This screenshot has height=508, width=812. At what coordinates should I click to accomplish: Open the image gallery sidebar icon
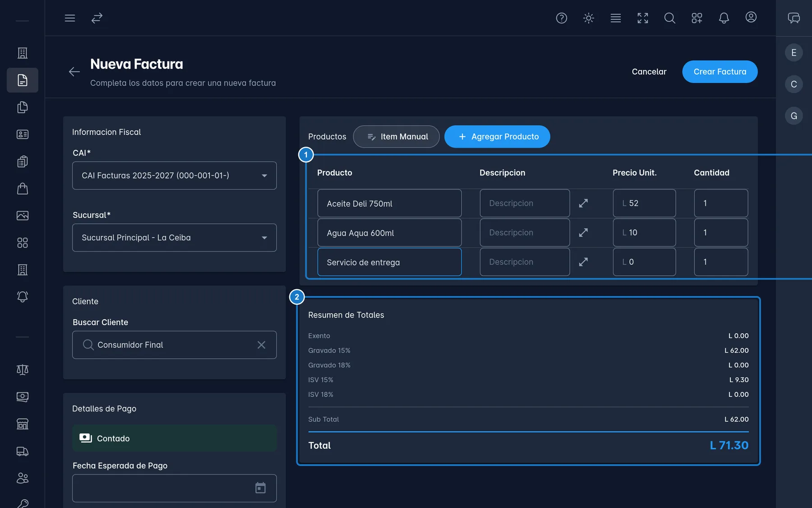point(23,215)
